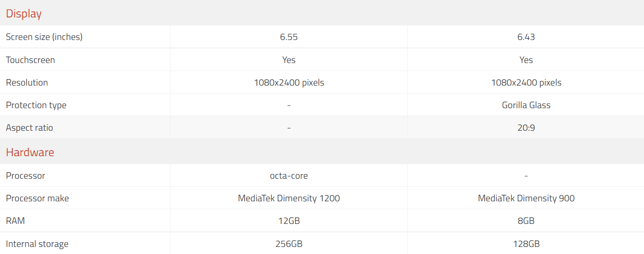Select the Aspect ratio row label

point(30,127)
